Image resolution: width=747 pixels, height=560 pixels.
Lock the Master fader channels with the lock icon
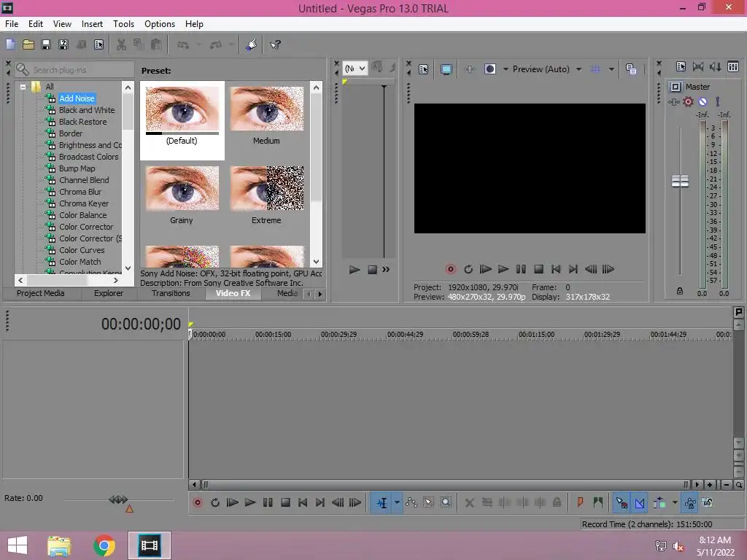point(680,291)
